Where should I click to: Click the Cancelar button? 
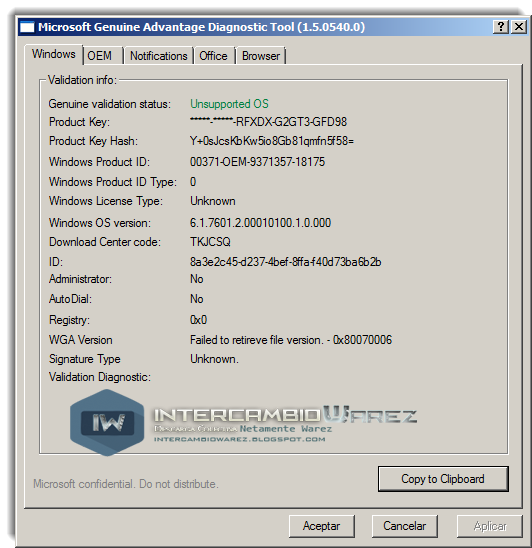[x=404, y=526]
